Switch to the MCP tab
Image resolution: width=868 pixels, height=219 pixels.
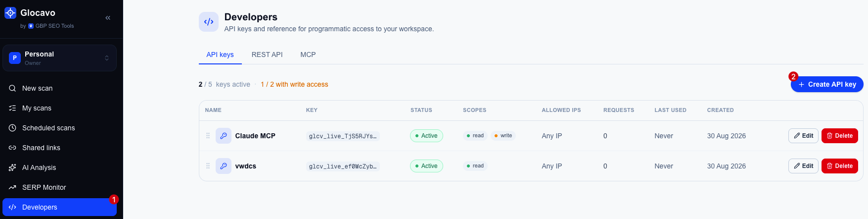pyautogui.click(x=308, y=55)
